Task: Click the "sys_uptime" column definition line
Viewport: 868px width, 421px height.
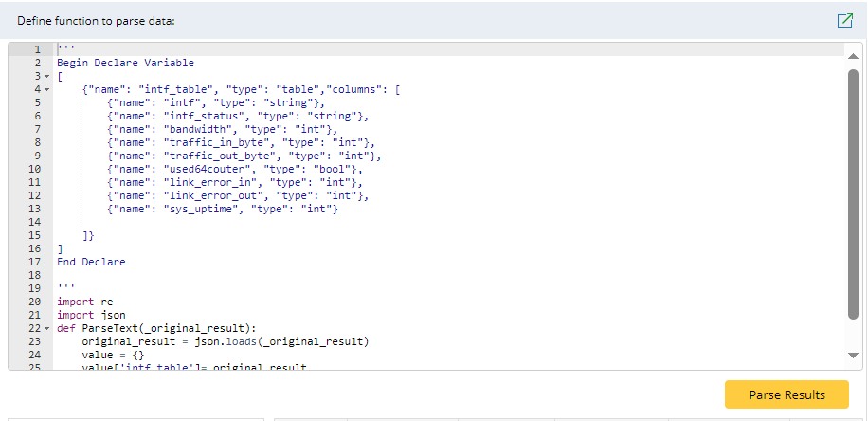Action: [x=223, y=209]
